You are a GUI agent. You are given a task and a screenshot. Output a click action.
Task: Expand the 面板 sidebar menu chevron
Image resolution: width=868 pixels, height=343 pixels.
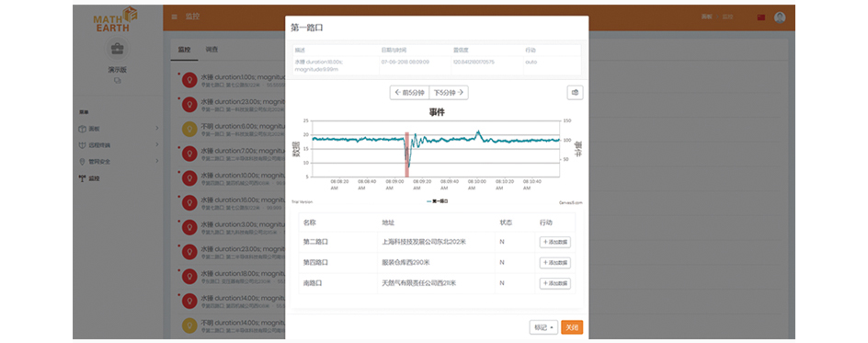(x=156, y=129)
